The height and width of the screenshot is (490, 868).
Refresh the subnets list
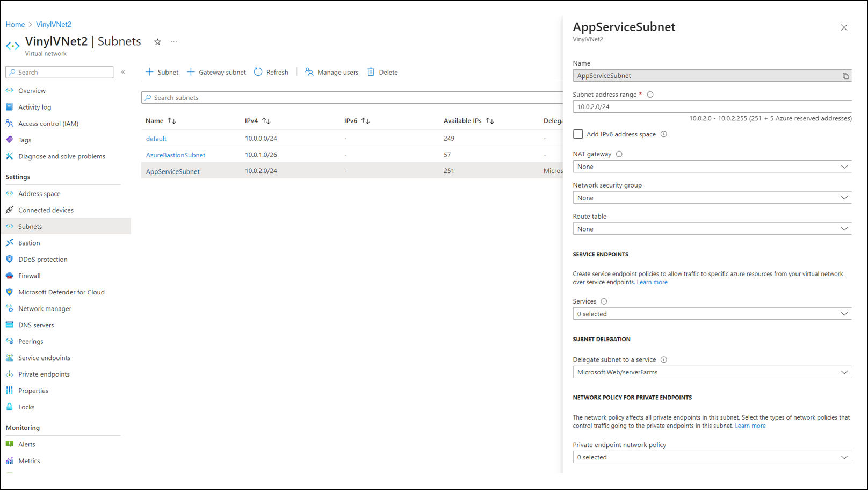[x=271, y=72]
